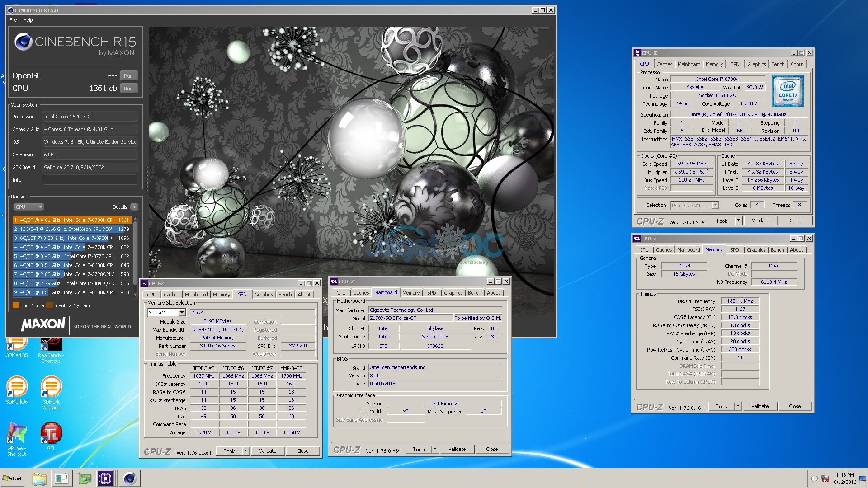
Task: Open the wPrime shortcut icon
Action: pyautogui.click(x=17, y=439)
